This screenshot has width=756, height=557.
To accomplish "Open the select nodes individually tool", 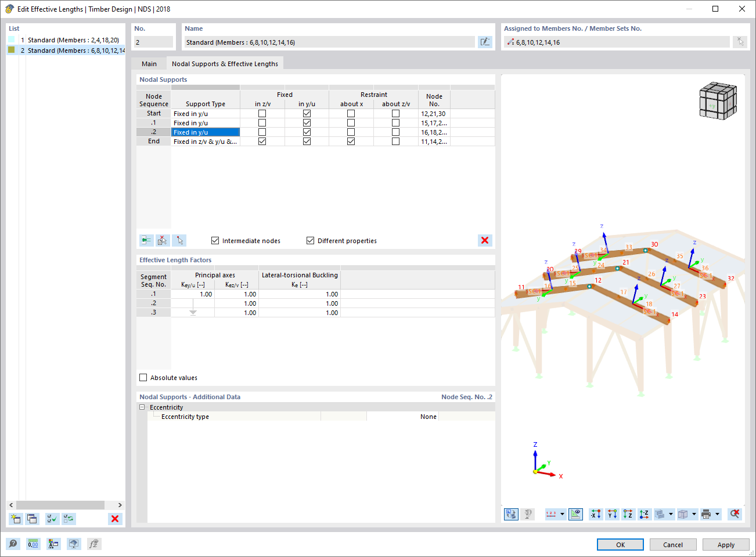I will tap(179, 240).
